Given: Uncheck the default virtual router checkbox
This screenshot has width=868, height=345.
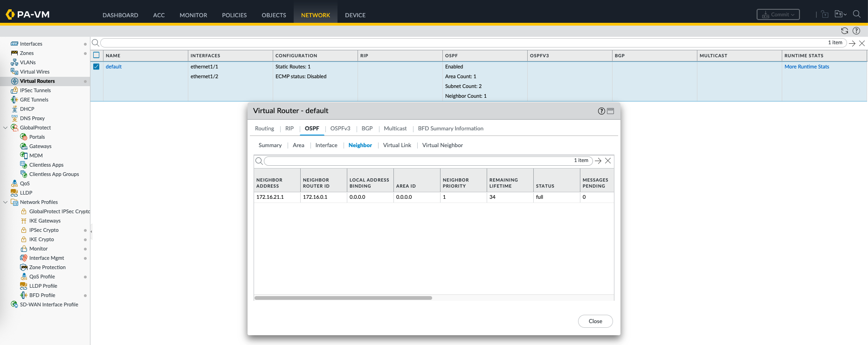Looking at the screenshot, I should 96,67.
